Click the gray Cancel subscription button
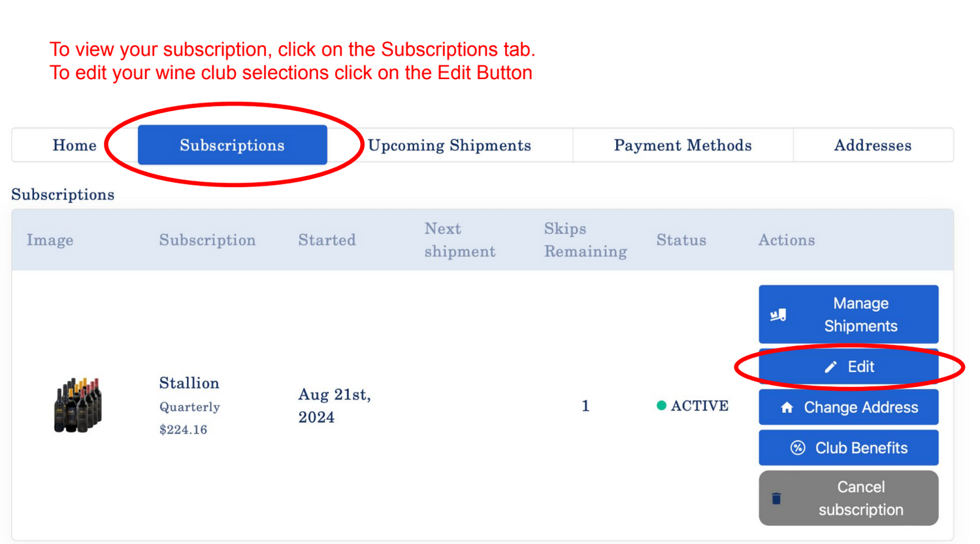980x544 pixels. pyautogui.click(x=848, y=498)
